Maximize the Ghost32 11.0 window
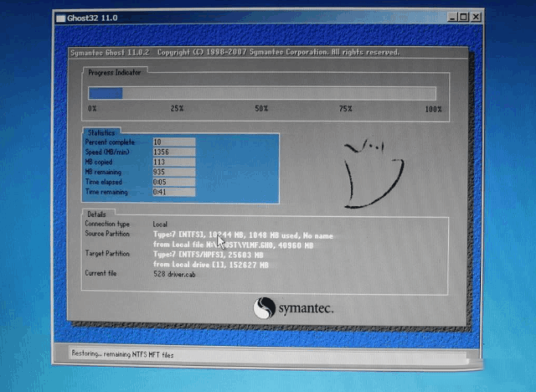Image resolution: width=536 pixels, height=392 pixels. (463, 17)
